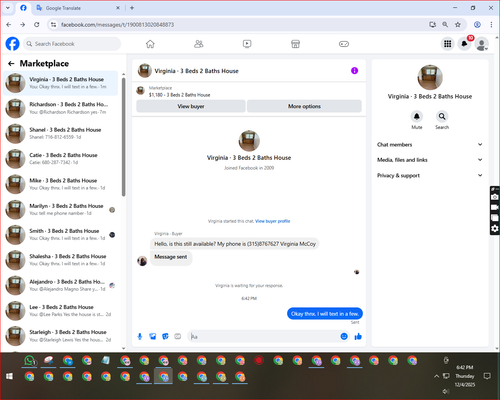Click Virginia's 'Hello, is this still available' message
The image size is (500, 400).
[235, 244]
